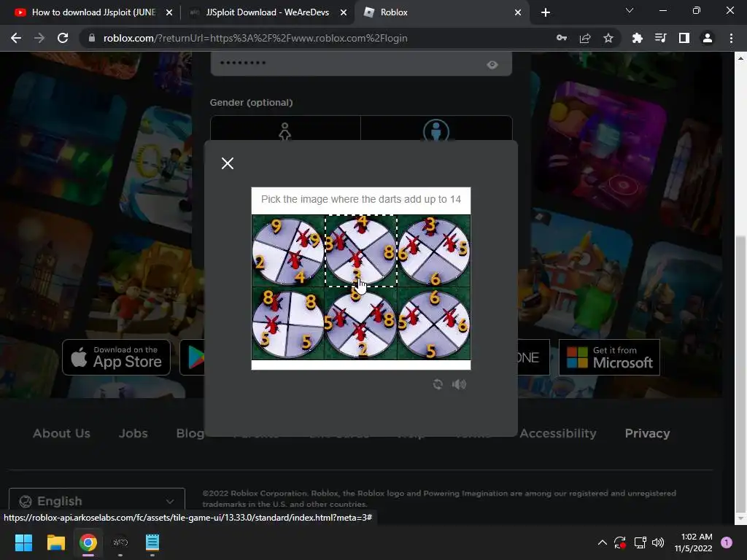Close the YouTube JJsploit tab
Screen dimensions: 747x560
[169, 12]
